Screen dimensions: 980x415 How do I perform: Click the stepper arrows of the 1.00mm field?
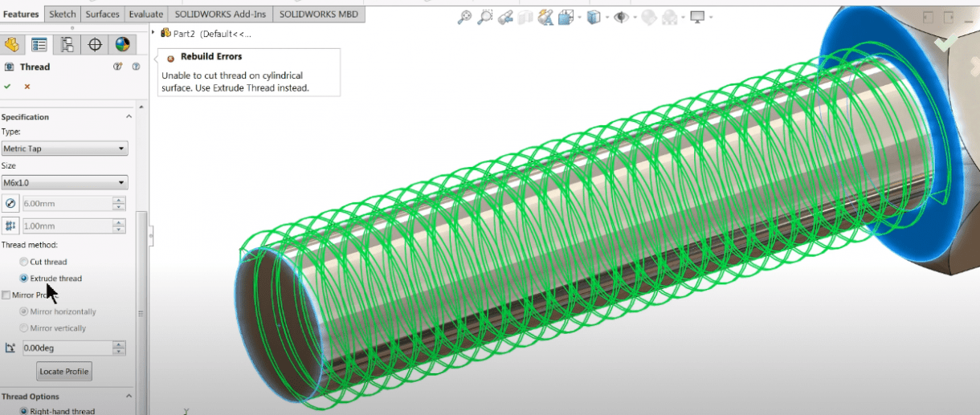pos(119,226)
